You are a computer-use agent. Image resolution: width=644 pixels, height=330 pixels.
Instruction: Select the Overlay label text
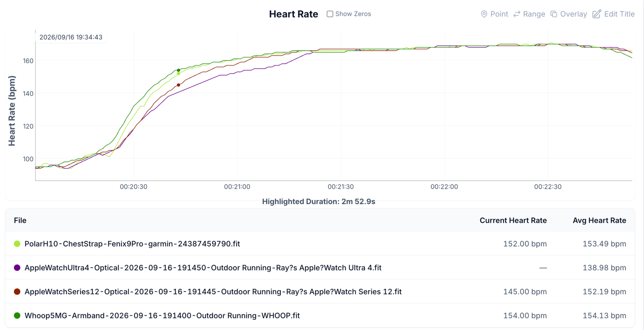tap(573, 14)
